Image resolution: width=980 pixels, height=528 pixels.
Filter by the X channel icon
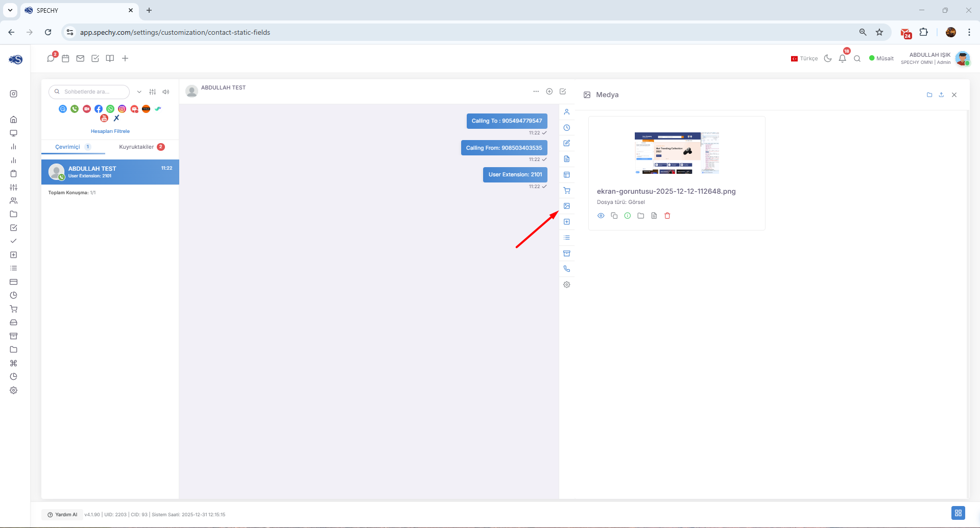pos(116,118)
